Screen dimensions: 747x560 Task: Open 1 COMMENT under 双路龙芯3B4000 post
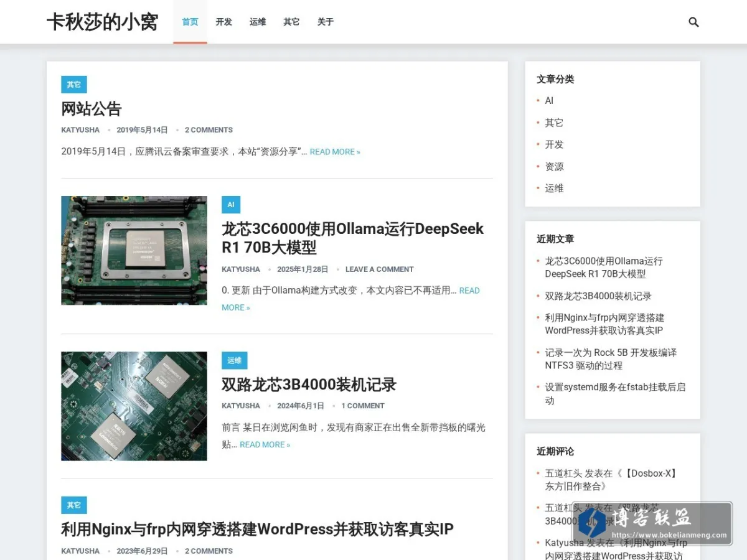363,406
